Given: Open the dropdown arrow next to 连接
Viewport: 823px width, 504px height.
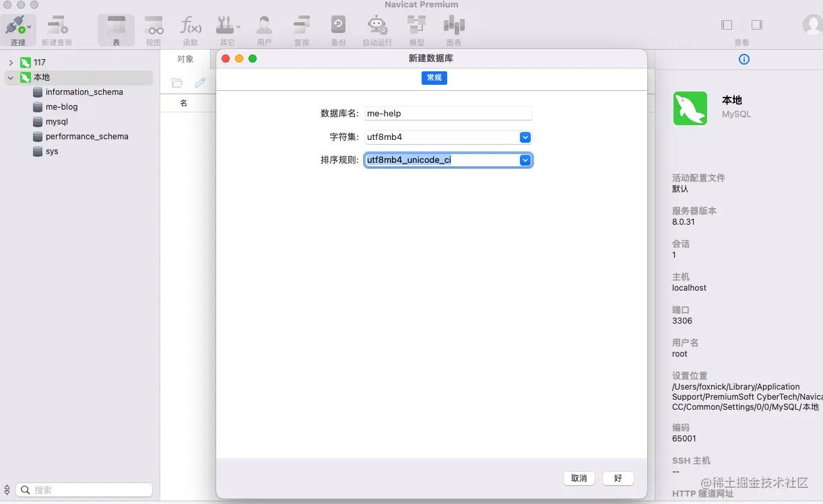Looking at the screenshot, I should [29, 27].
